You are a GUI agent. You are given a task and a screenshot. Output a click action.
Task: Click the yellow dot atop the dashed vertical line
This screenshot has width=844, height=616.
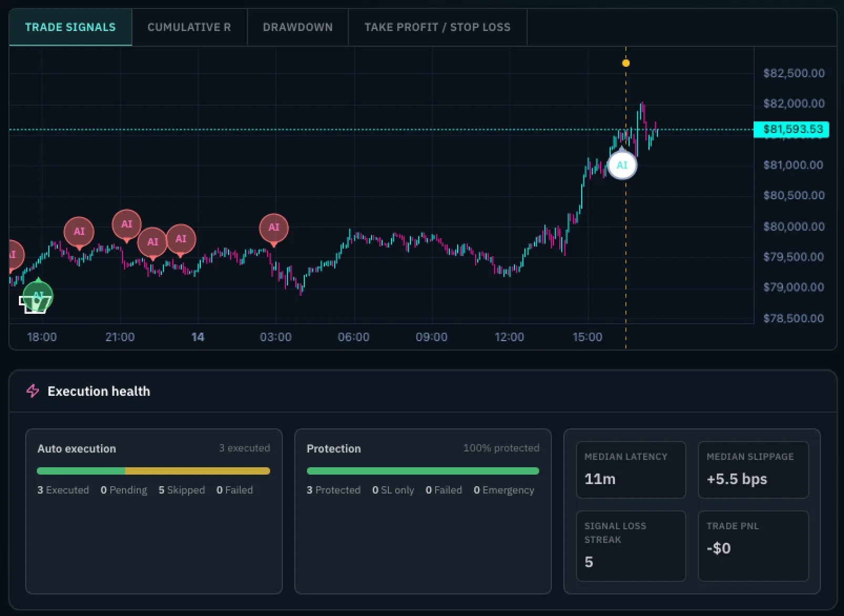coord(626,63)
